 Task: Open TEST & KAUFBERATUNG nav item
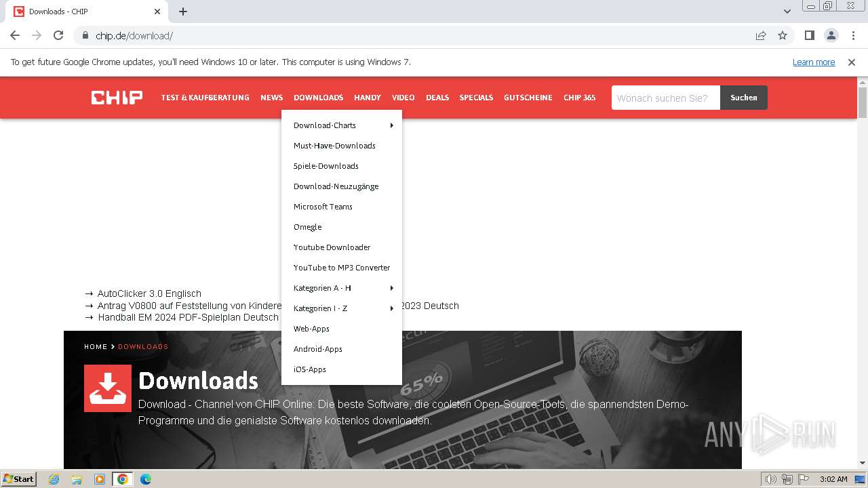(x=205, y=98)
